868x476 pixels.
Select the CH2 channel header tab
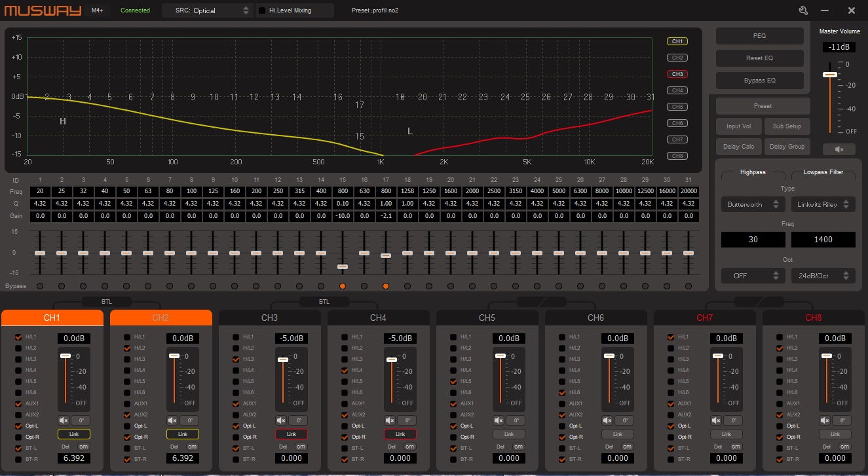[x=160, y=318]
